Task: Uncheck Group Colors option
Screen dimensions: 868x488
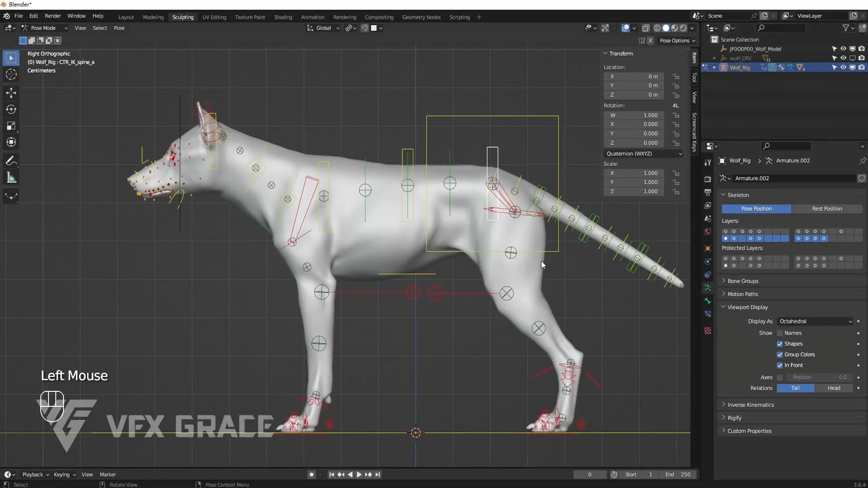Action: (781, 355)
